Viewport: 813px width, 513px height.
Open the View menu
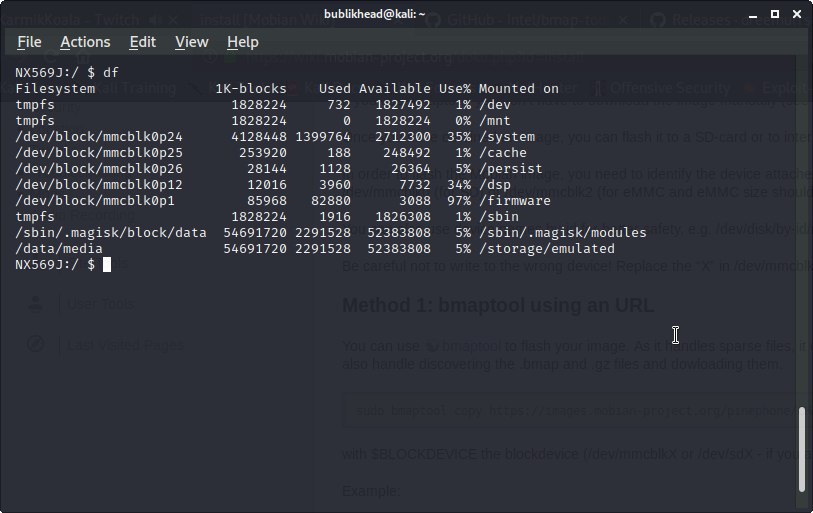[191, 42]
